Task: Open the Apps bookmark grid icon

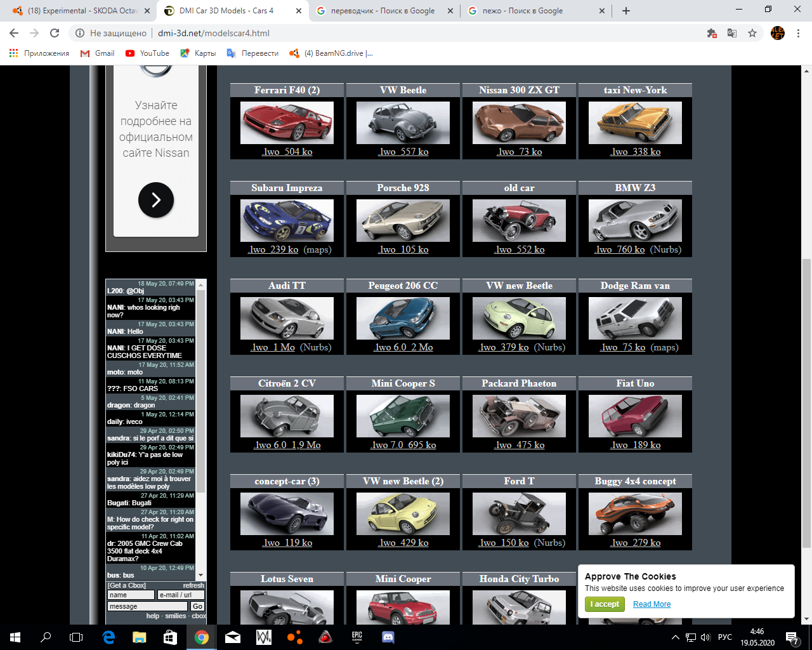Action: pyautogui.click(x=13, y=53)
